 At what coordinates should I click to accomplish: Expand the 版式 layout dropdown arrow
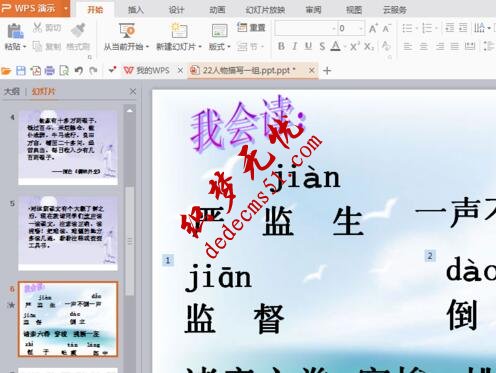click(229, 47)
